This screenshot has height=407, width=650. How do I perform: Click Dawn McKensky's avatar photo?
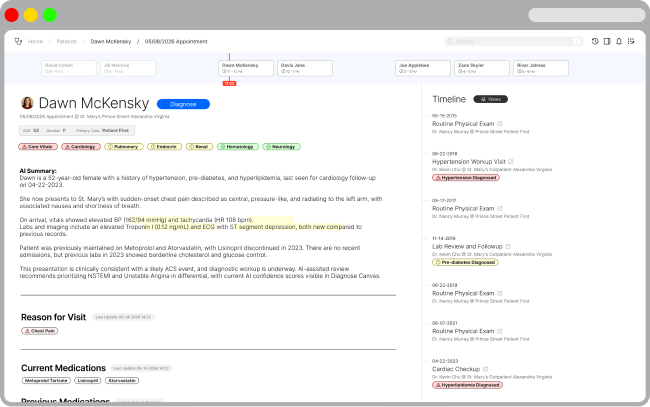click(27, 103)
